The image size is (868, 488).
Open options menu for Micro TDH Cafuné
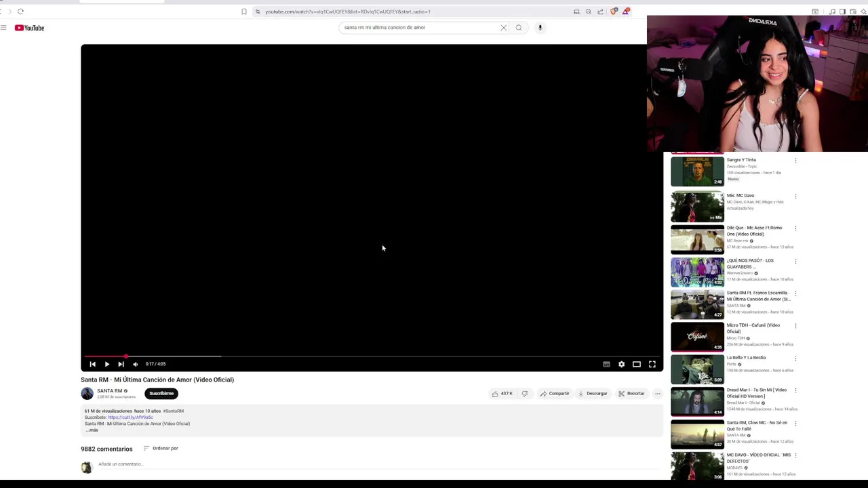click(795, 326)
